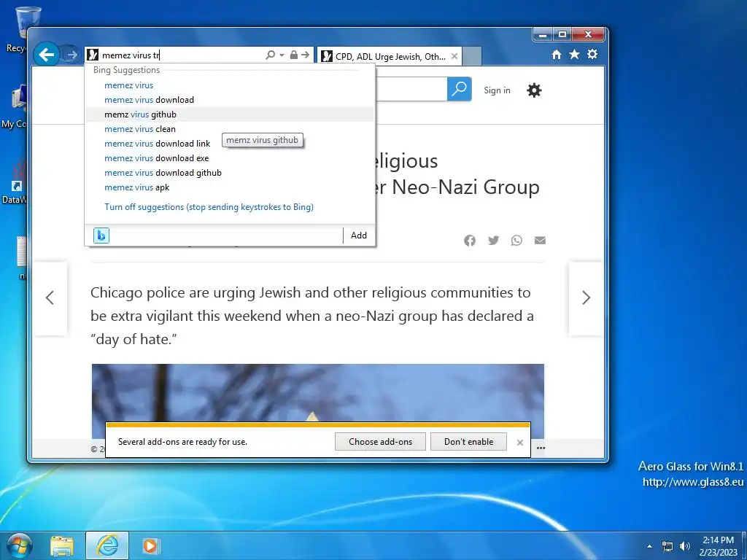747x560 pixels.
Task: Click the taskbar clock showing 2:14 PM
Action: click(x=718, y=546)
